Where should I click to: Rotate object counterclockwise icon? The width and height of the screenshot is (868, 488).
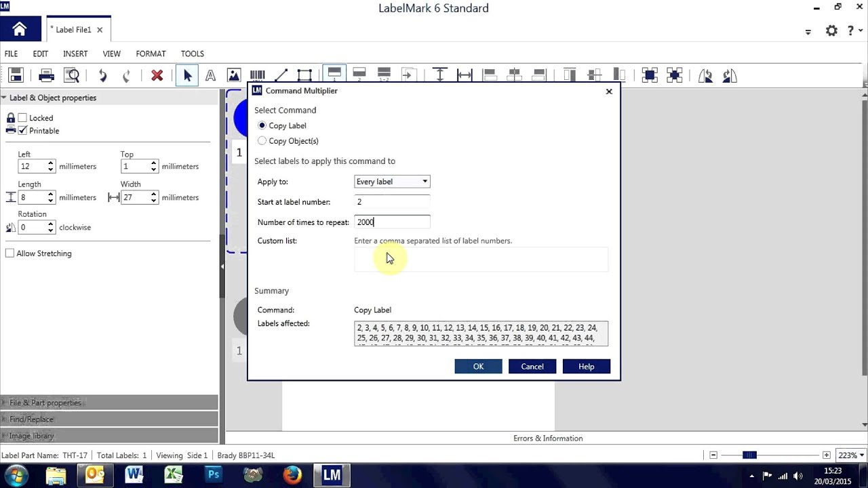coord(705,75)
